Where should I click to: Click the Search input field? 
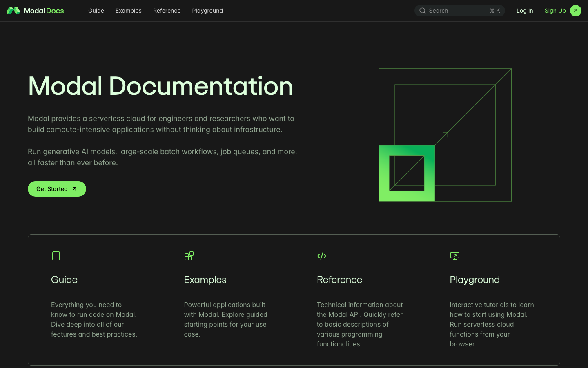(460, 11)
